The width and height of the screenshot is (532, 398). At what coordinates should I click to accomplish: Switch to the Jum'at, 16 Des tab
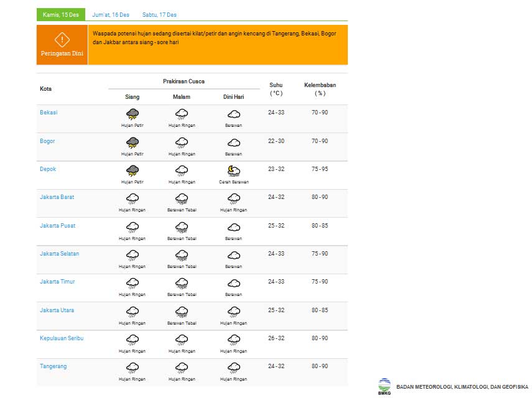tap(111, 15)
